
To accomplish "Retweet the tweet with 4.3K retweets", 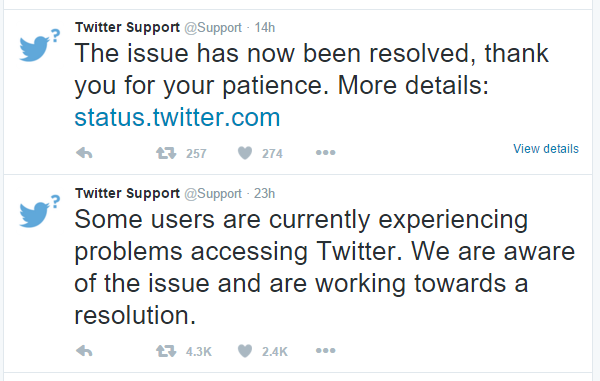I will pos(166,350).
